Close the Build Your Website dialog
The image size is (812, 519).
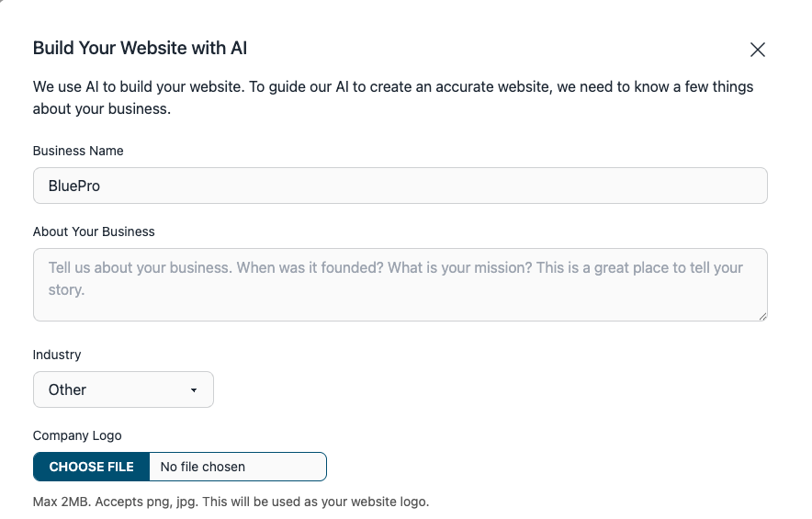click(x=757, y=50)
